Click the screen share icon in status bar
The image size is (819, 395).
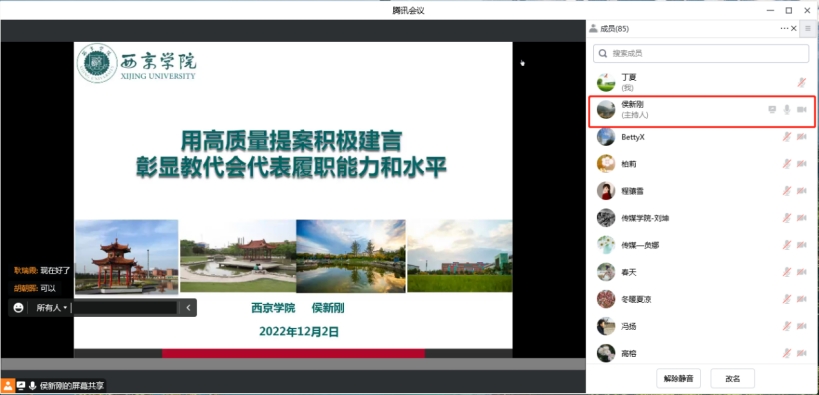[21, 386]
